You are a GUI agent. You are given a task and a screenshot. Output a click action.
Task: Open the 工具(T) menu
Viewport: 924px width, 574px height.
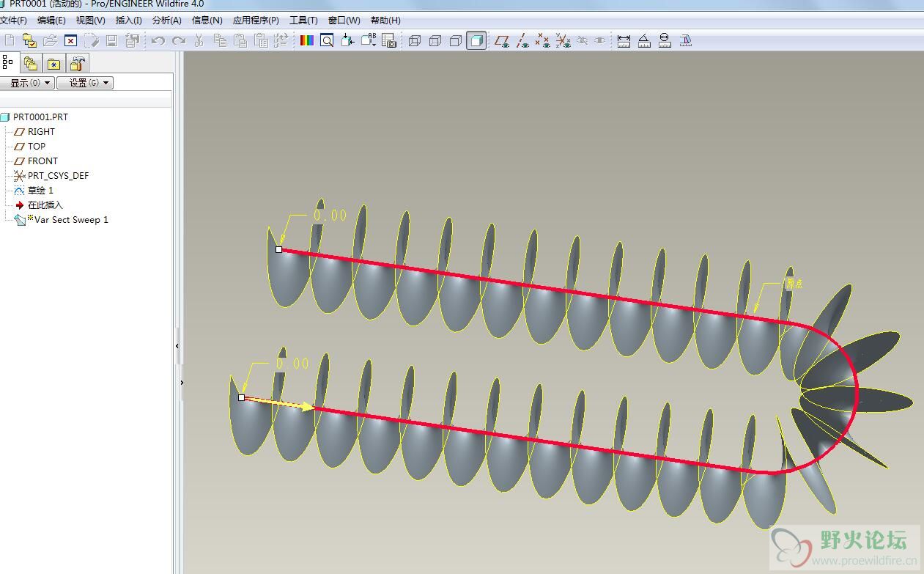pyautogui.click(x=303, y=21)
